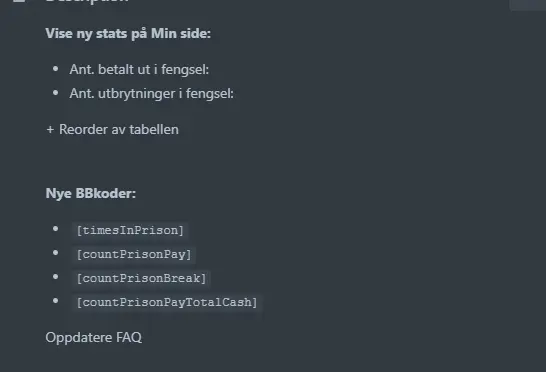The width and height of the screenshot is (546, 372).
Task: Click the plus sign before "Reorder av tabellen"
Action: tap(50, 130)
